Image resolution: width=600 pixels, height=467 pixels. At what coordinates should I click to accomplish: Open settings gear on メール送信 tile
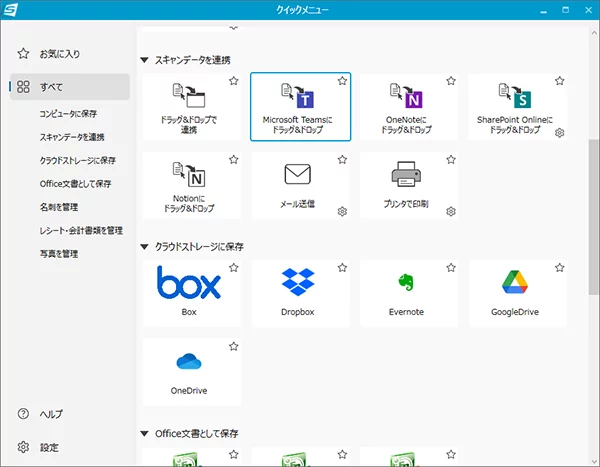(x=342, y=212)
